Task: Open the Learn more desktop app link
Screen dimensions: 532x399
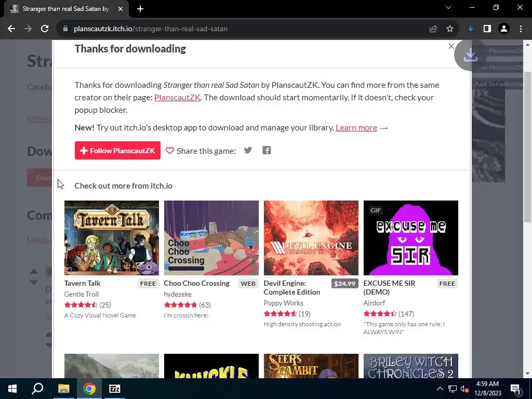Action: coord(356,128)
